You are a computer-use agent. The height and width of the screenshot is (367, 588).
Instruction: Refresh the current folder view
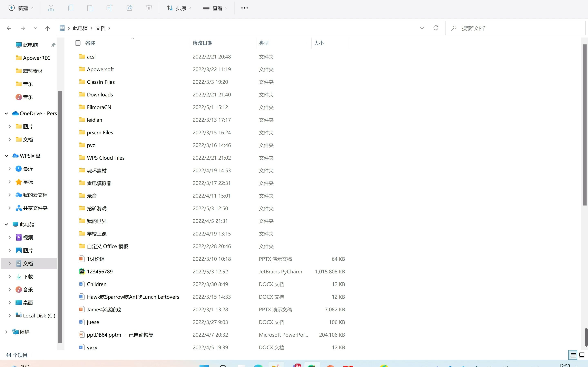coord(436,28)
